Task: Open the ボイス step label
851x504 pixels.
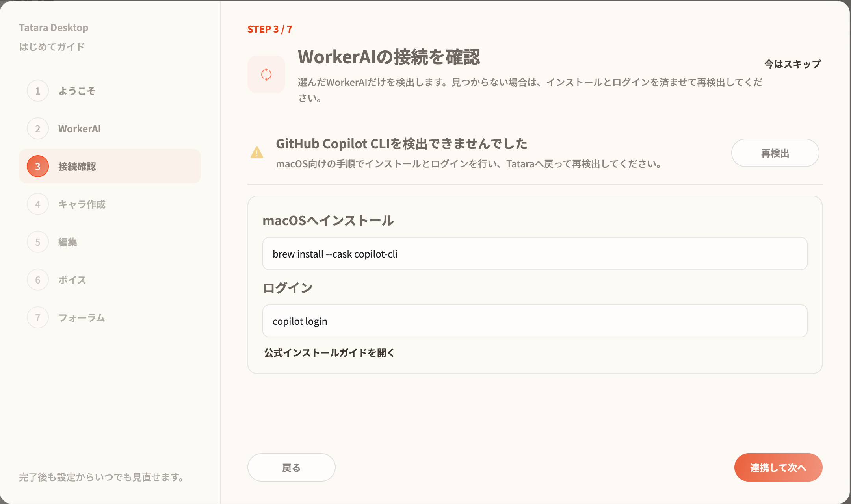Action: coord(72,280)
